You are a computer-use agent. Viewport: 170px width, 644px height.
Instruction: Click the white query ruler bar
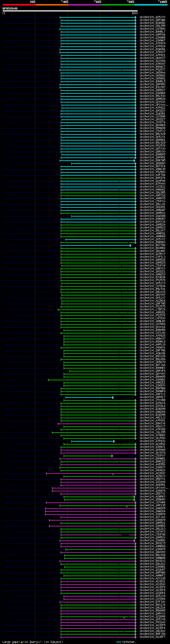click(70, 11)
